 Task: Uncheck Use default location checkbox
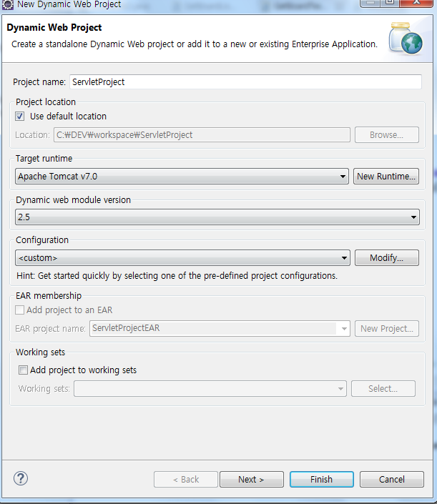click(x=19, y=117)
